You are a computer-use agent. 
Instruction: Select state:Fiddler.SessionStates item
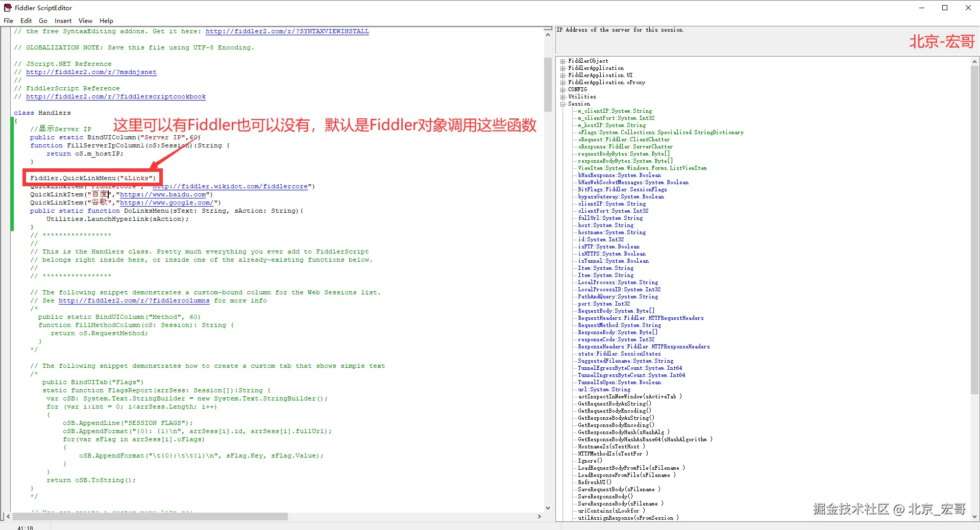[x=619, y=354]
